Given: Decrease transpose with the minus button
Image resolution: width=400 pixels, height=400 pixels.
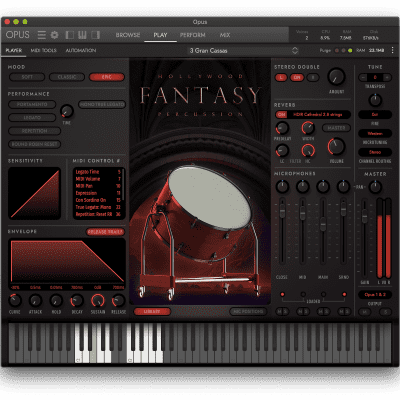Looking at the screenshot, I should pyautogui.click(x=363, y=77).
